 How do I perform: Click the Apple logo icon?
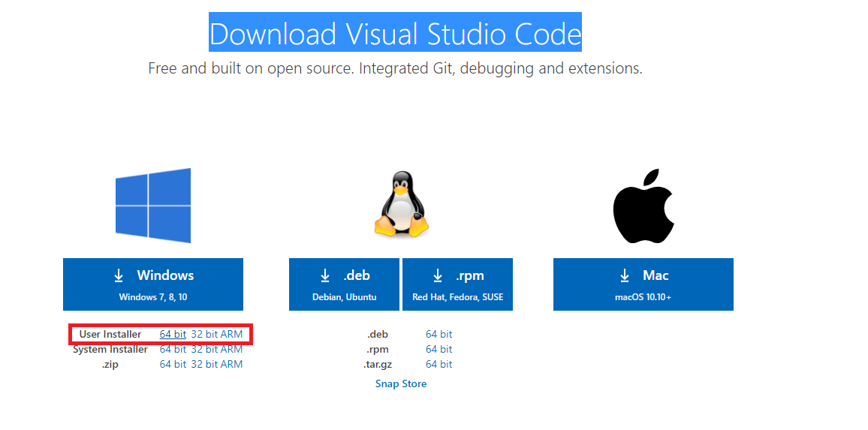[x=643, y=206]
